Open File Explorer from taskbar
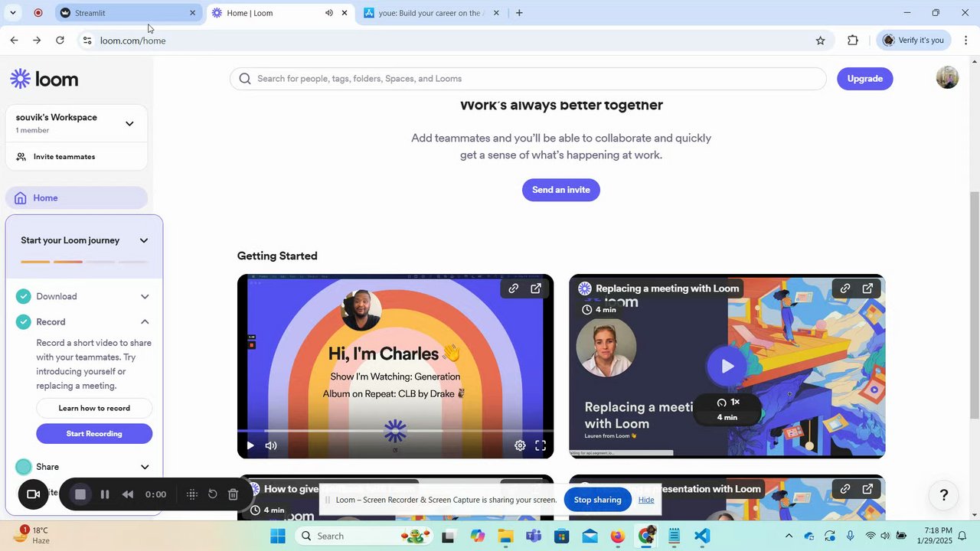 505,536
